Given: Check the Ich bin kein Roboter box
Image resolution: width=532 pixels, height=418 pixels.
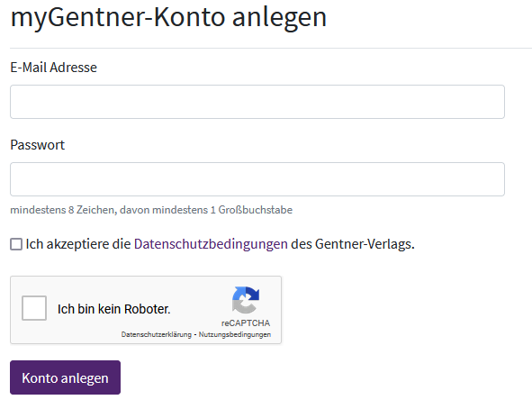Looking at the screenshot, I should (34, 308).
